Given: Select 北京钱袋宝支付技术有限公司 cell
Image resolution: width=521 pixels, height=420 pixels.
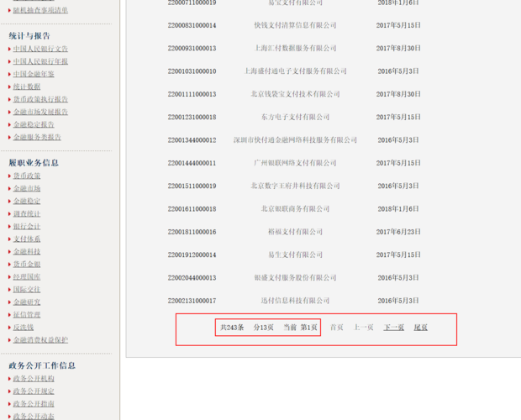Looking at the screenshot, I should point(295,94).
